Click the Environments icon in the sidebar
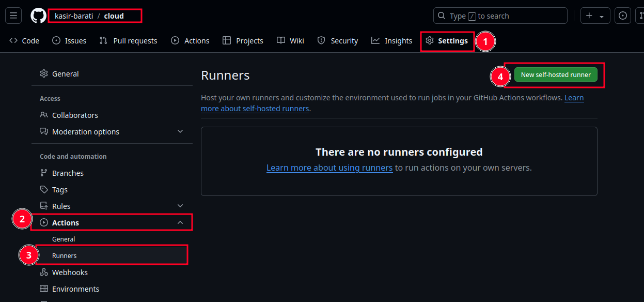 [x=44, y=289]
